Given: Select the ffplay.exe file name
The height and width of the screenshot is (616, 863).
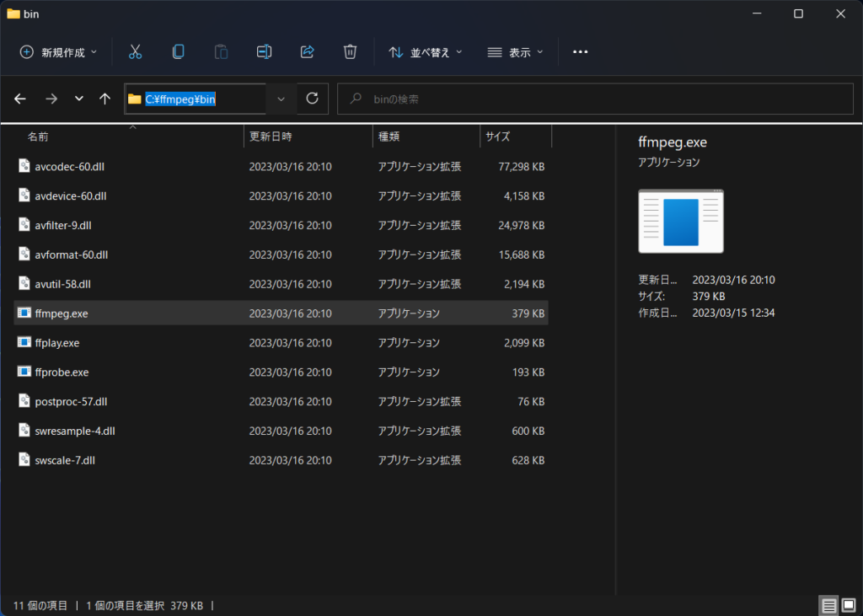Looking at the screenshot, I should pyautogui.click(x=56, y=343).
